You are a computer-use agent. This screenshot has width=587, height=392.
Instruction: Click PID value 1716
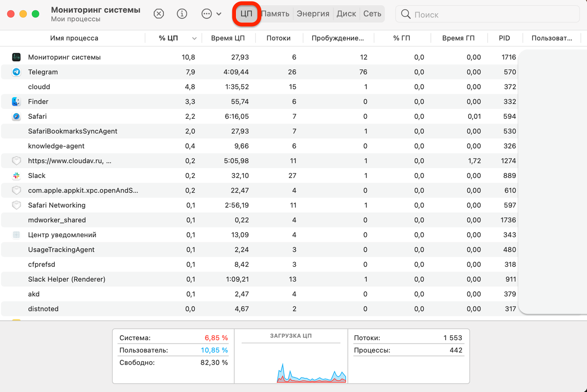coord(509,57)
